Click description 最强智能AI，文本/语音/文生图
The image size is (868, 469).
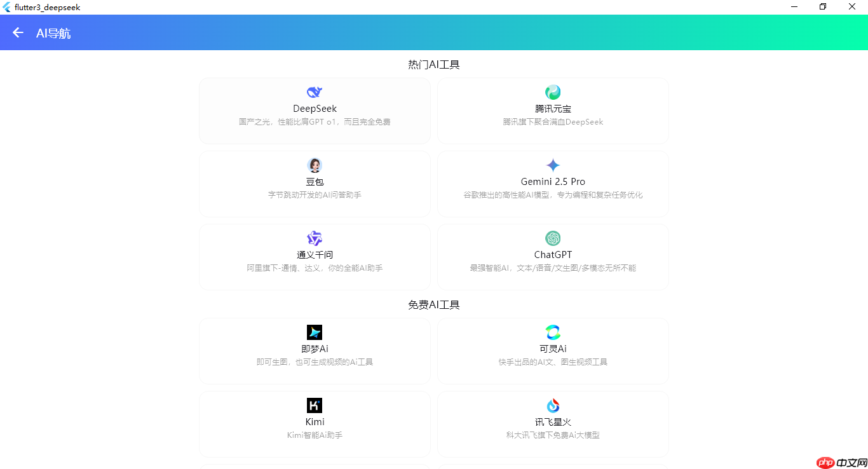(x=553, y=268)
